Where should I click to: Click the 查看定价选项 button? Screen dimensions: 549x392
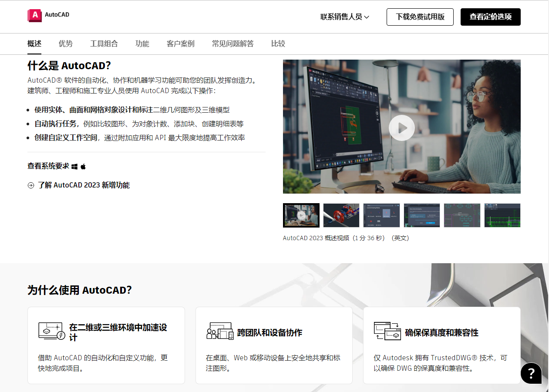click(490, 17)
